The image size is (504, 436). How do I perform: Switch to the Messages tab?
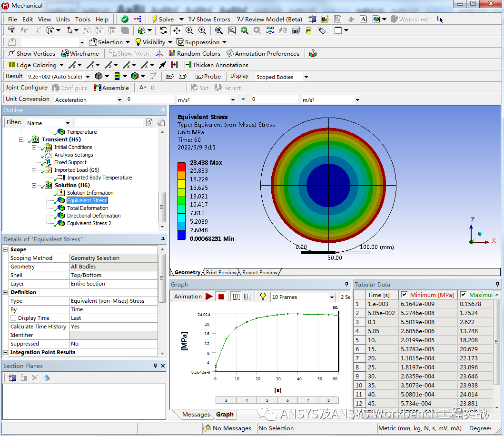tap(196, 415)
